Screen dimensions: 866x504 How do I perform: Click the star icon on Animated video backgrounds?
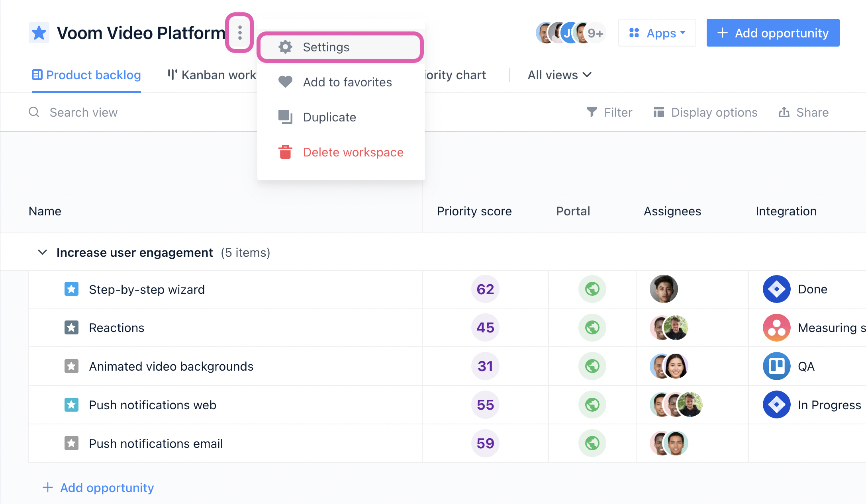[72, 366]
